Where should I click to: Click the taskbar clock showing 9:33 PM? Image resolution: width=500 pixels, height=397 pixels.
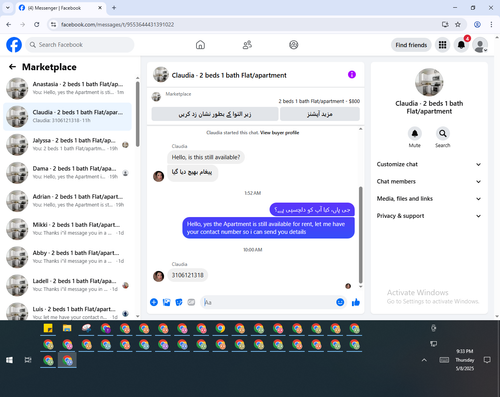click(465, 360)
